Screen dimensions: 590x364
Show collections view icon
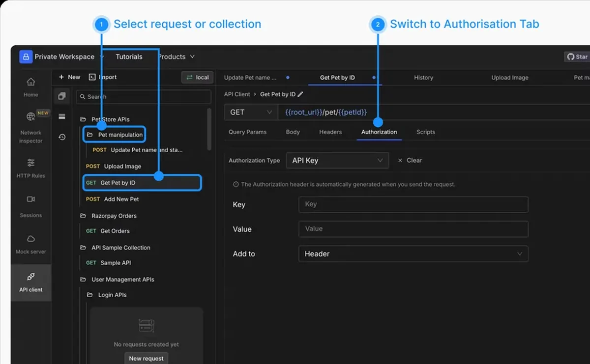pos(62,96)
